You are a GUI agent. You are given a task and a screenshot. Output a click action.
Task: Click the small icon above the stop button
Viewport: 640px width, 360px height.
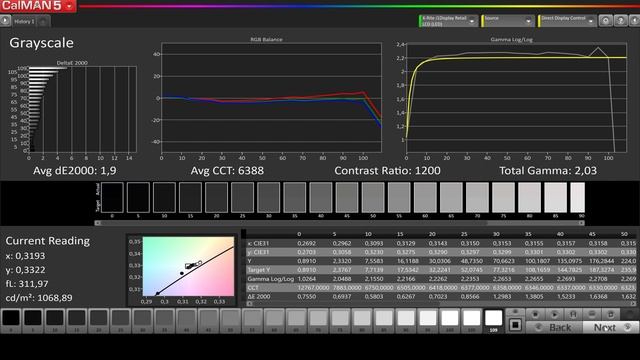coord(515,312)
